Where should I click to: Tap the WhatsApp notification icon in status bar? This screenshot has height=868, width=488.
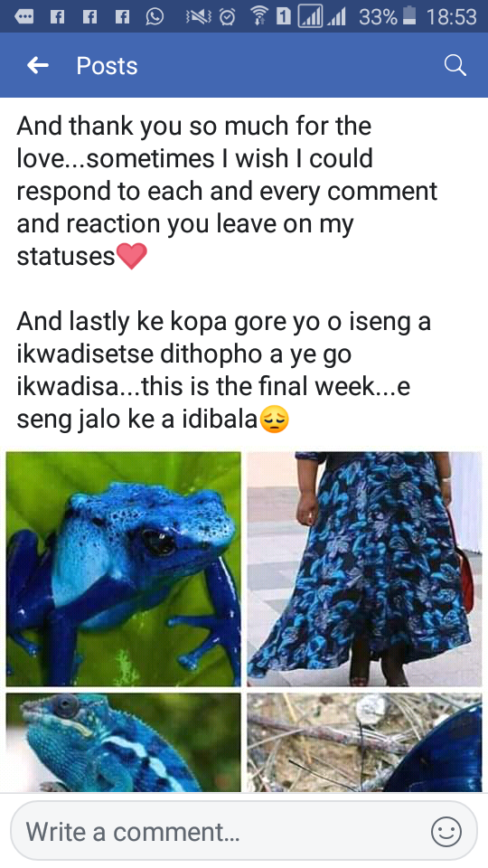(x=155, y=16)
